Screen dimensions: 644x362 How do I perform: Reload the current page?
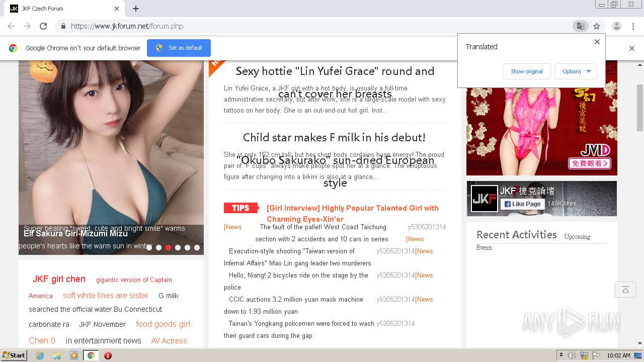pyautogui.click(x=43, y=26)
